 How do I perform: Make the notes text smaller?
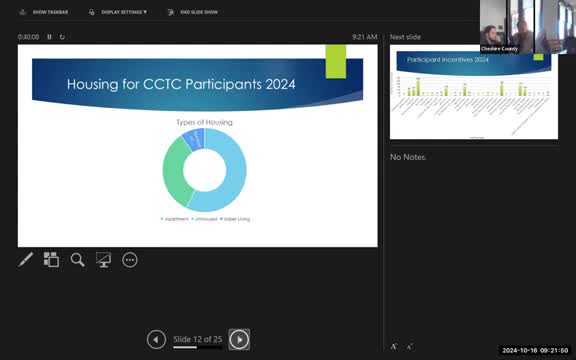410,346
